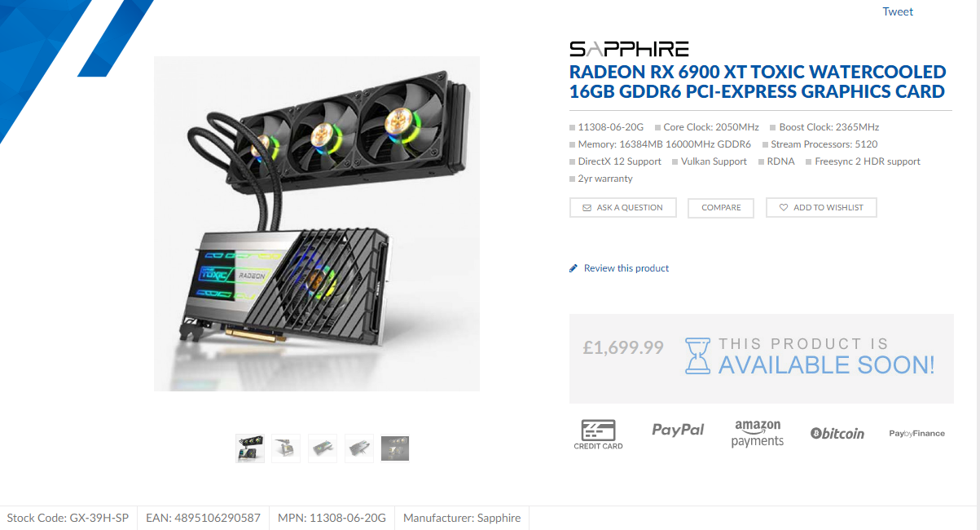Select the second product thumbnail
The image size is (980, 530).
pos(286,448)
